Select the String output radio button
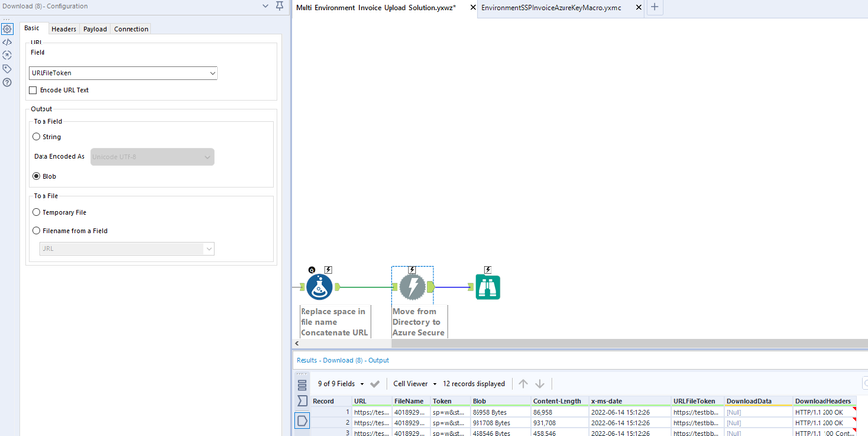Viewport: 868px width, 436px height. (36, 136)
